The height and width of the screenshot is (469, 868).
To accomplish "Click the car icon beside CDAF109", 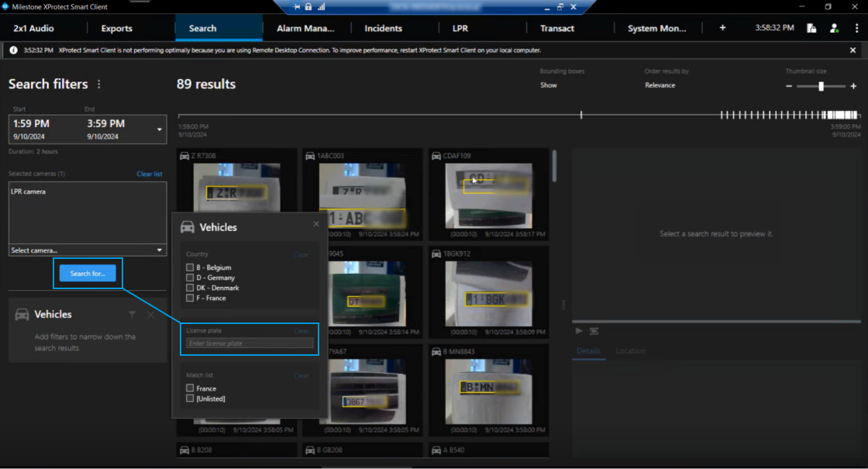I will tap(436, 156).
